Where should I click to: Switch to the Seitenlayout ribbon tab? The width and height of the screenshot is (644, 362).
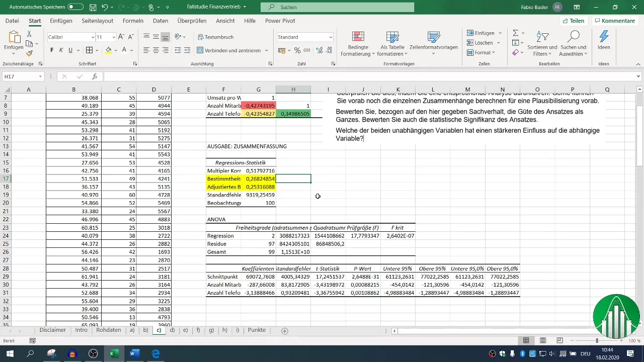tap(98, 21)
